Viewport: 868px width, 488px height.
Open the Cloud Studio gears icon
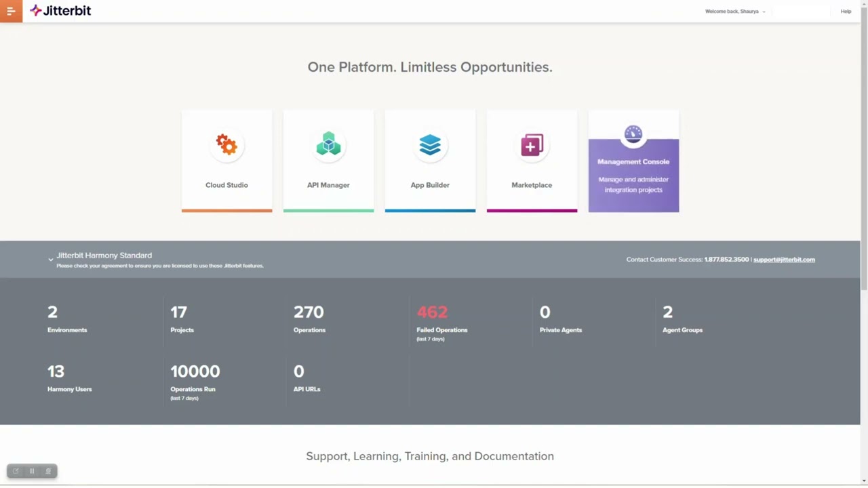(226, 144)
